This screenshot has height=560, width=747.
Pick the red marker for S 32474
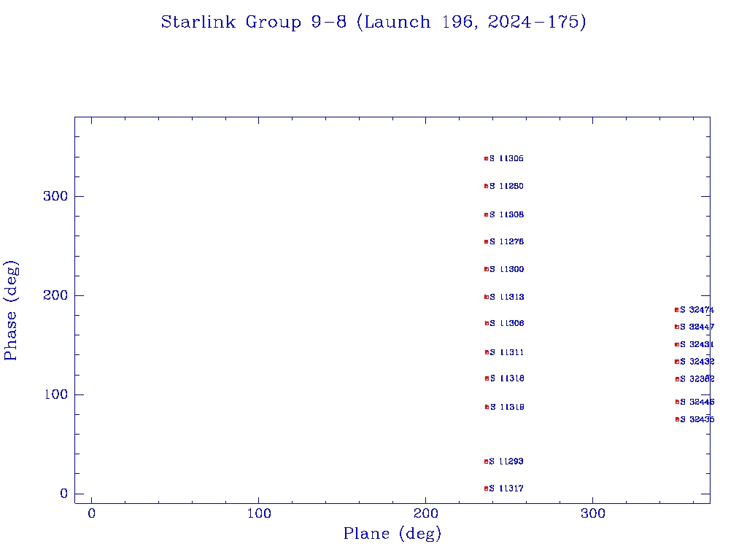pos(677,310)
